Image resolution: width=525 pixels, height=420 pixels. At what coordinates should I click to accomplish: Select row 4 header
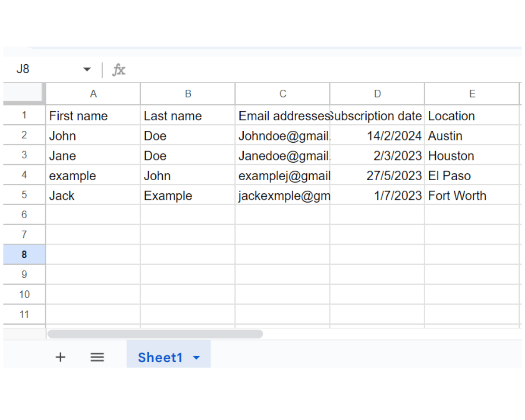pos(24,175)
